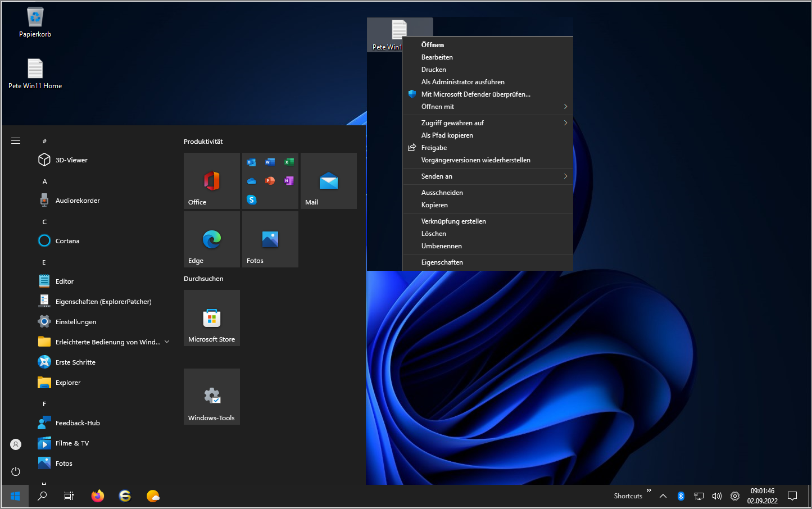
Task: Choose Öffnen in the context menu
Action: tap(488, 45)
